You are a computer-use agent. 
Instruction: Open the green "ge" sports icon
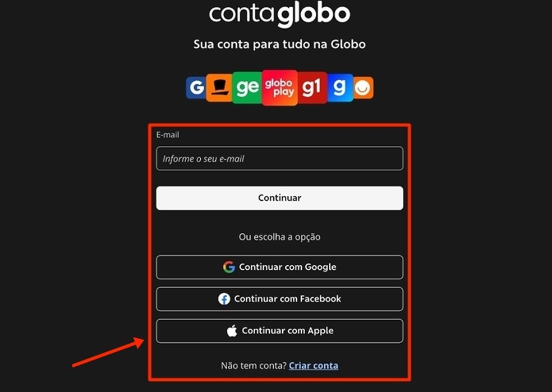247,87
